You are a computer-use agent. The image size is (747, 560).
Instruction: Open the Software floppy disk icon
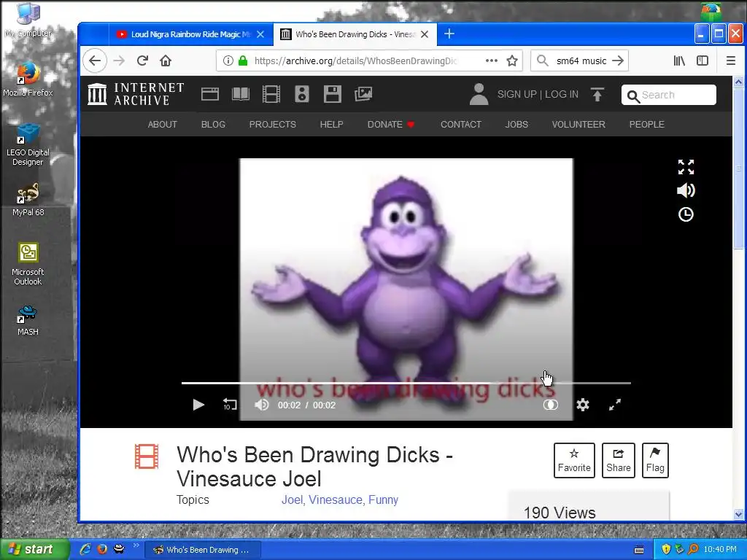click(332, 94)
